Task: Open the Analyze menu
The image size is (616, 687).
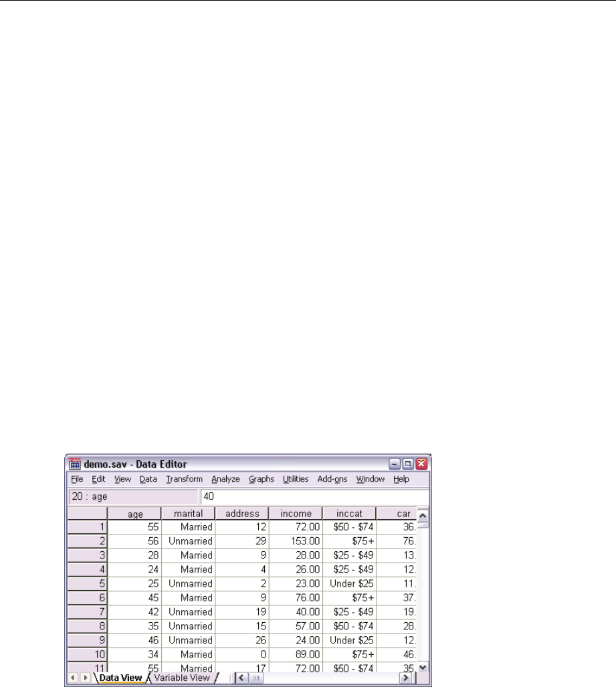Action: click(x=225, y=479)
